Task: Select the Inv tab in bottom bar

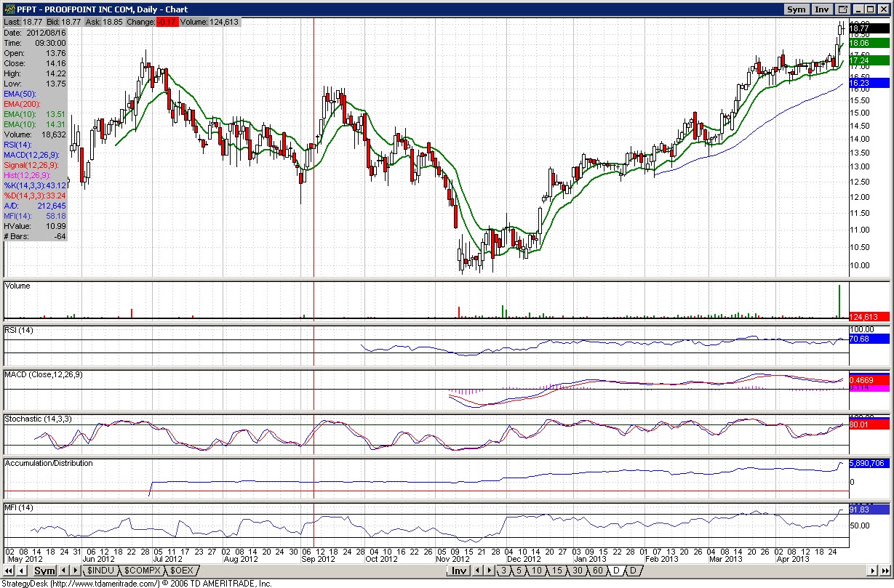Action: click(x=458, y=571)
